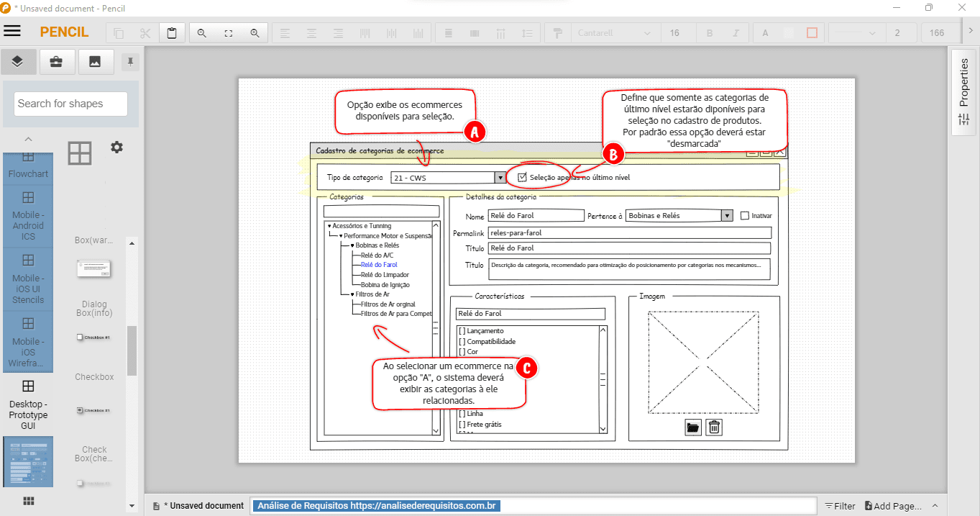Screen dimensions: 980x516
Task: Click the fit-to-page zoom icon
Action: point(228,32)
